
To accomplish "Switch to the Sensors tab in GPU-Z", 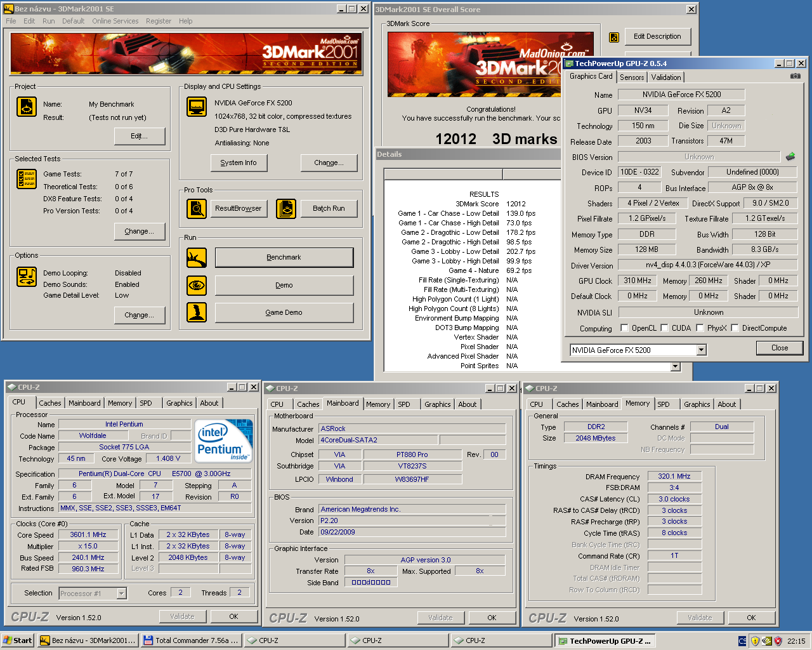I will point(632,77).
